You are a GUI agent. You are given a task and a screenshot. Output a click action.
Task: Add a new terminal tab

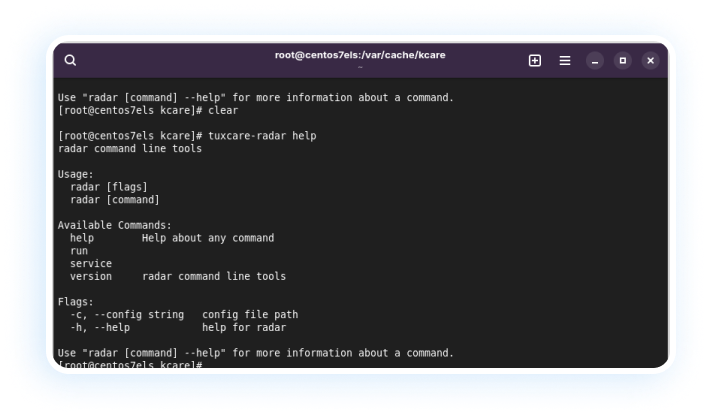click(x=535, y=60)
